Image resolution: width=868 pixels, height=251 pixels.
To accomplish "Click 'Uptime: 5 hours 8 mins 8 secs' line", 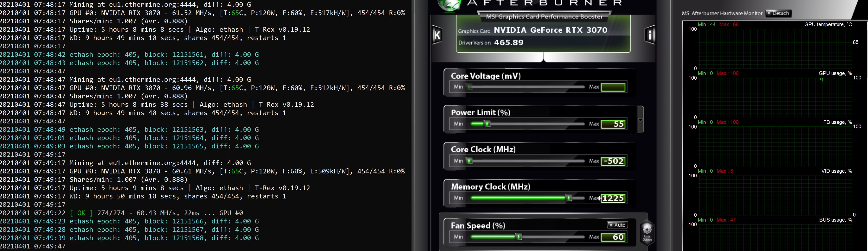I will 155,30.
